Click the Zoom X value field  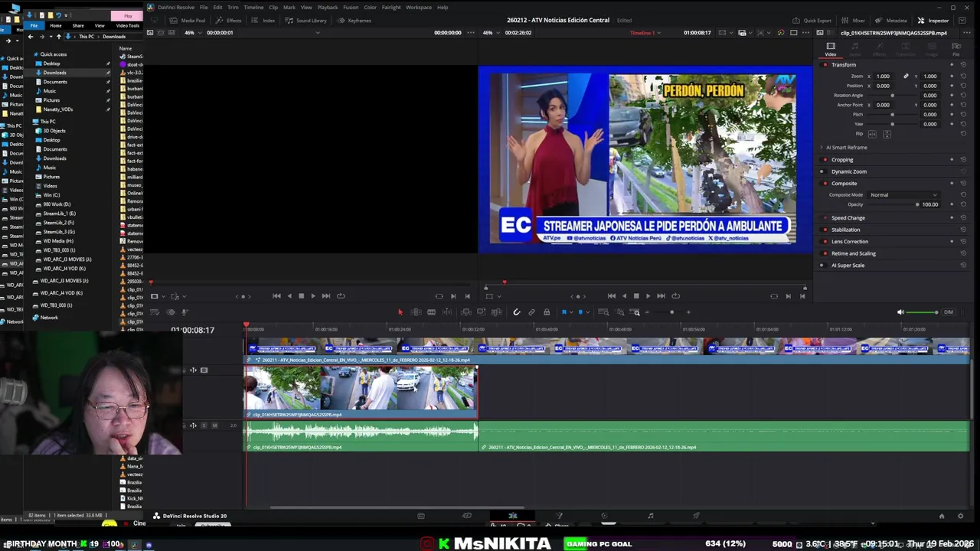coord(884,77)
